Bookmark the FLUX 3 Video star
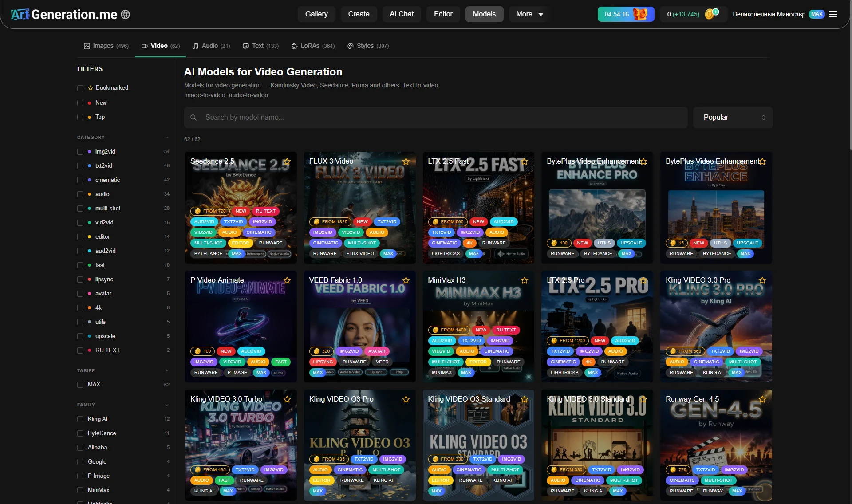This screenshot has height=504, width=852. pyautogui.click(x=406, y=161)
